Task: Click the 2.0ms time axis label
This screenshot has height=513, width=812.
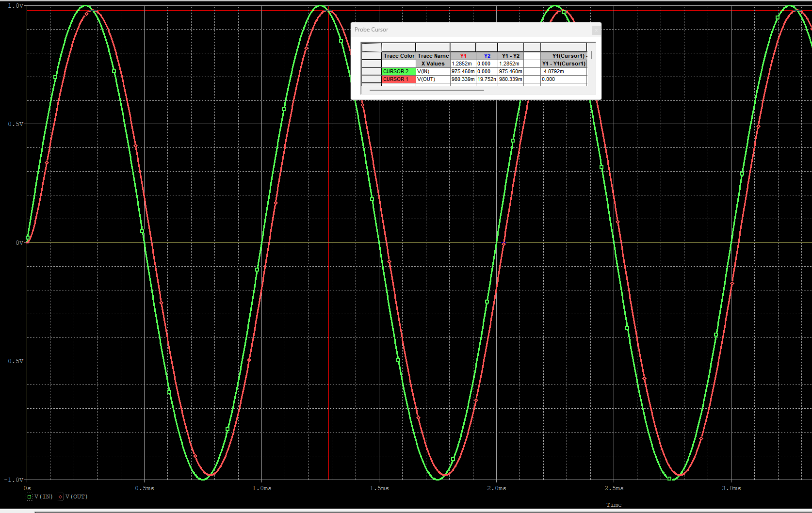Action: coord(497,488)
